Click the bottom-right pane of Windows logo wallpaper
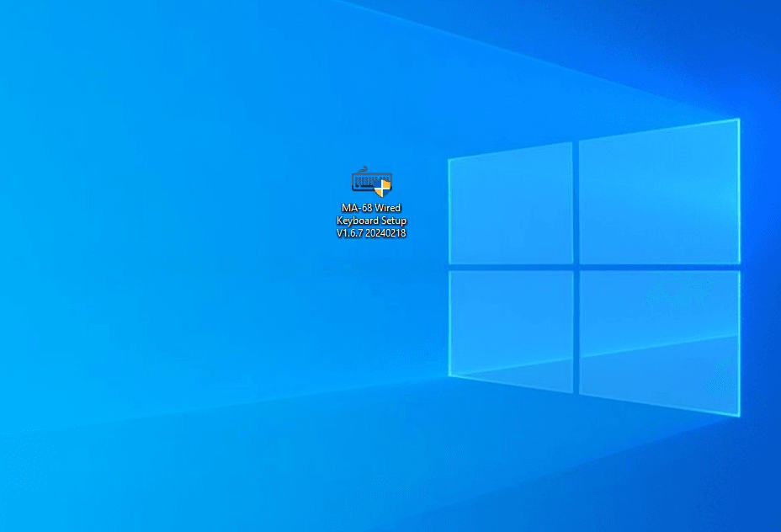Viewport: 781px width, 532px height. click(x=659, y=341)
